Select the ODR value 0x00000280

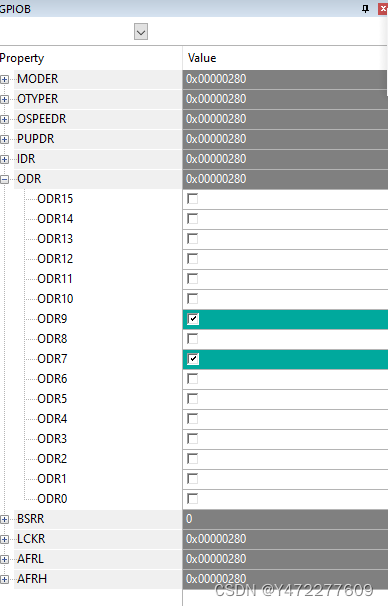click(285, 179)
